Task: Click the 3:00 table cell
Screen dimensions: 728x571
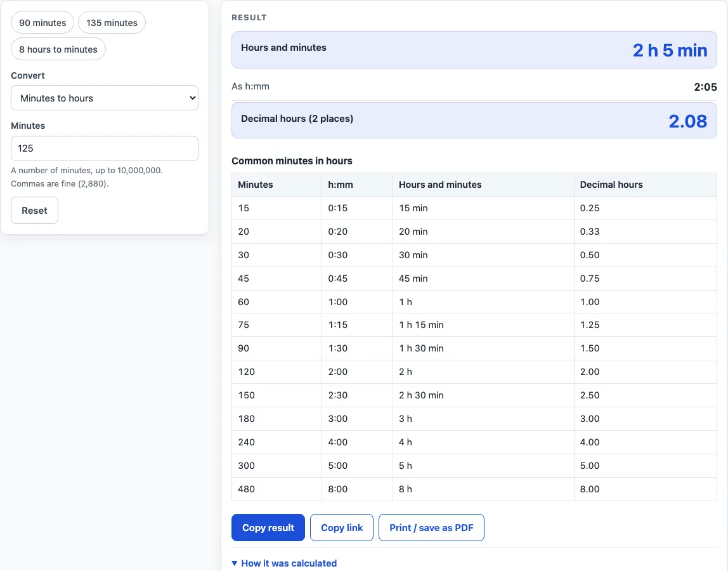Action: [x=357, y=419]
